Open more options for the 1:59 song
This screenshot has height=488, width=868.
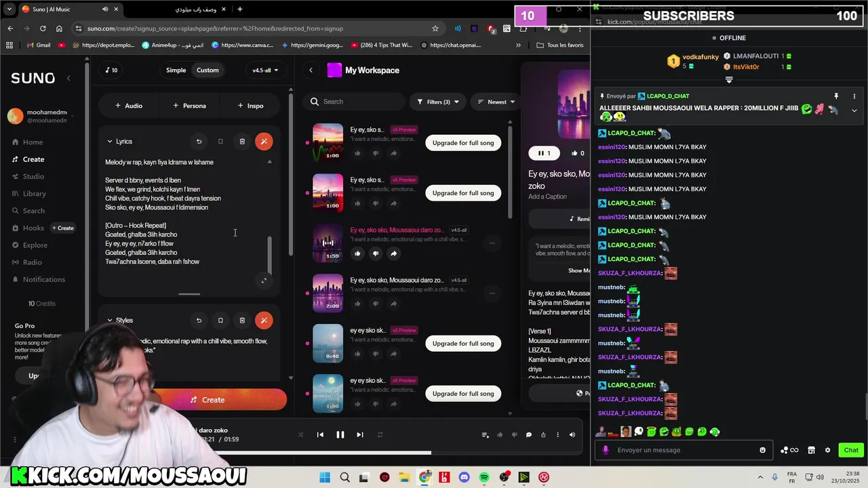[x=492, y=243]
